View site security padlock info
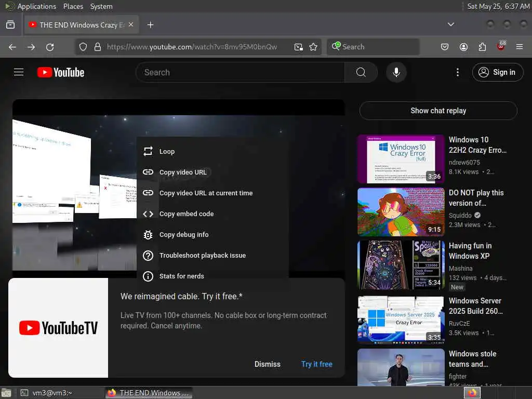532x399 pixels. coord(98,47)
